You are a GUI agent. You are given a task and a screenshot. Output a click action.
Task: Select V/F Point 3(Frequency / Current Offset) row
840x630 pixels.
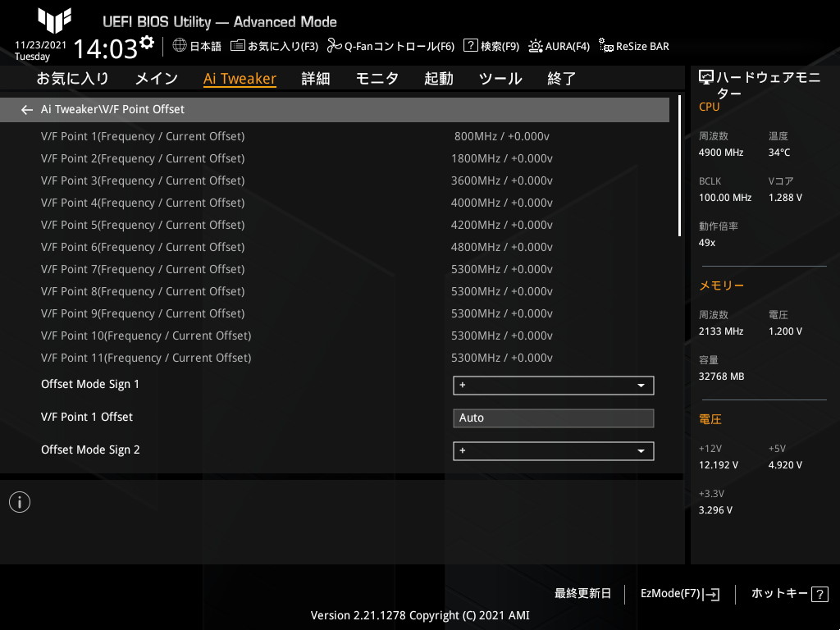pyautogui.click(x=335, y=180)
